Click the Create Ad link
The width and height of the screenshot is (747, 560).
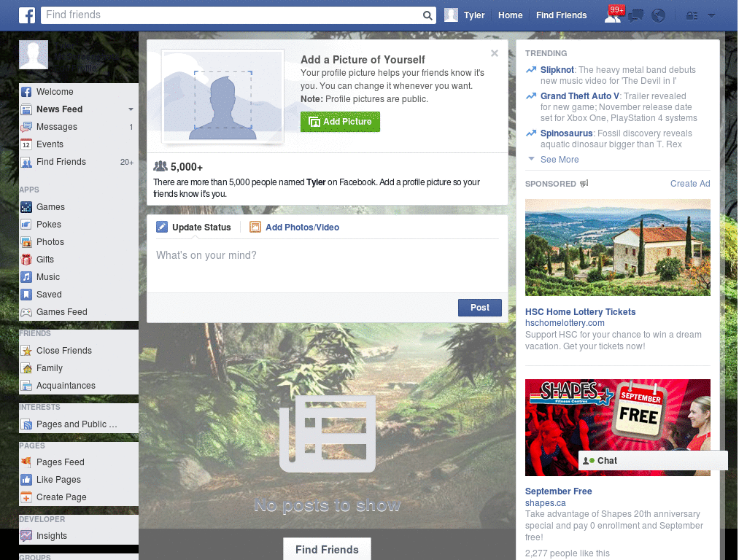(x=690, y=184)
